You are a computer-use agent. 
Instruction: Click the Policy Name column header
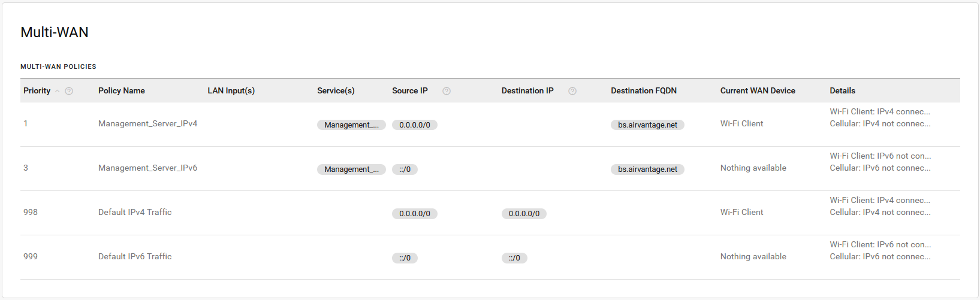(122, 90)
